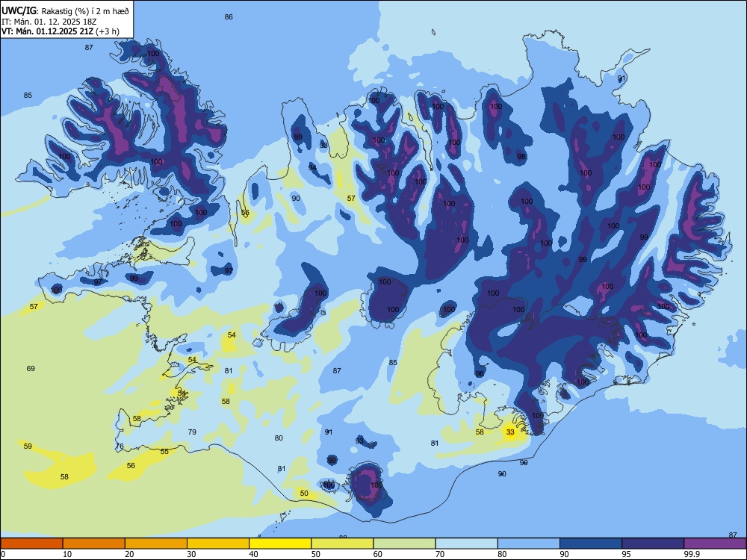Click the bright yellow 40–50 legend segment
This screenshot has height=560, width=747.
tap(280, 544)
